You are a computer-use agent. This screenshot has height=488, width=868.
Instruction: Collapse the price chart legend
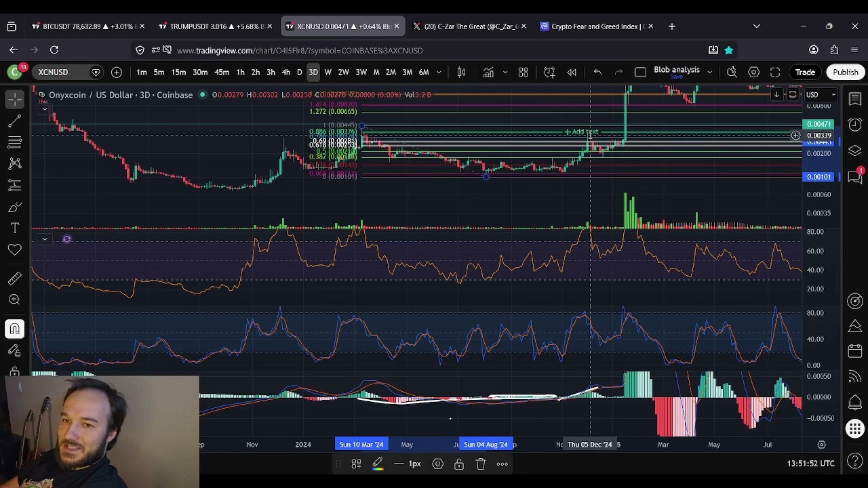[44, 108]
